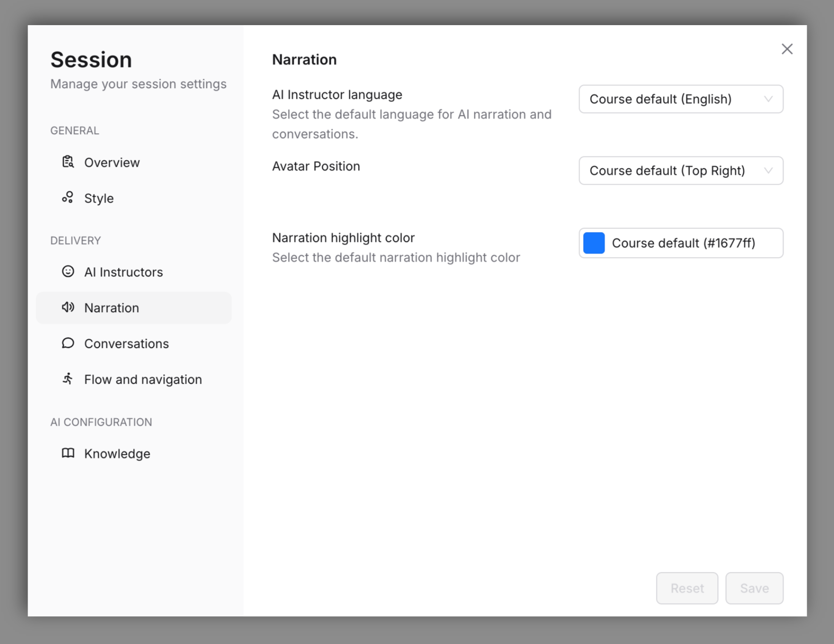The width and height of the screenshot is (834, 644).
Task: Open the Conversations settings section
Action: 126,343
